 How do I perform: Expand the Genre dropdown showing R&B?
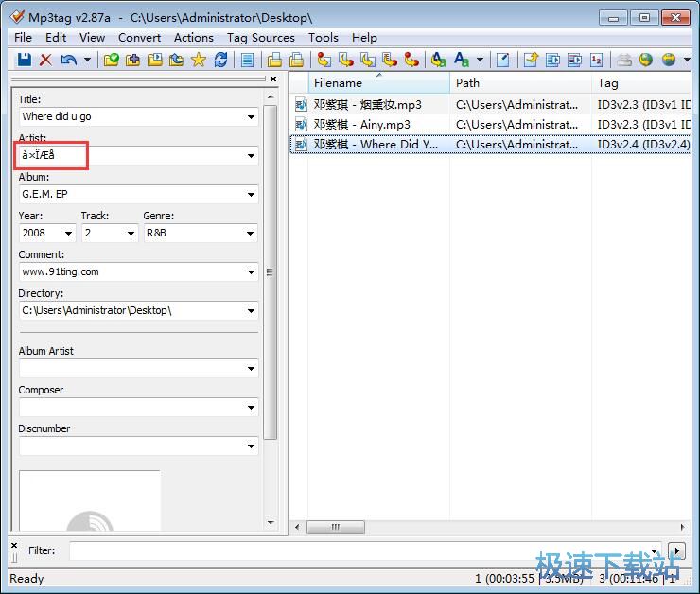251,234
